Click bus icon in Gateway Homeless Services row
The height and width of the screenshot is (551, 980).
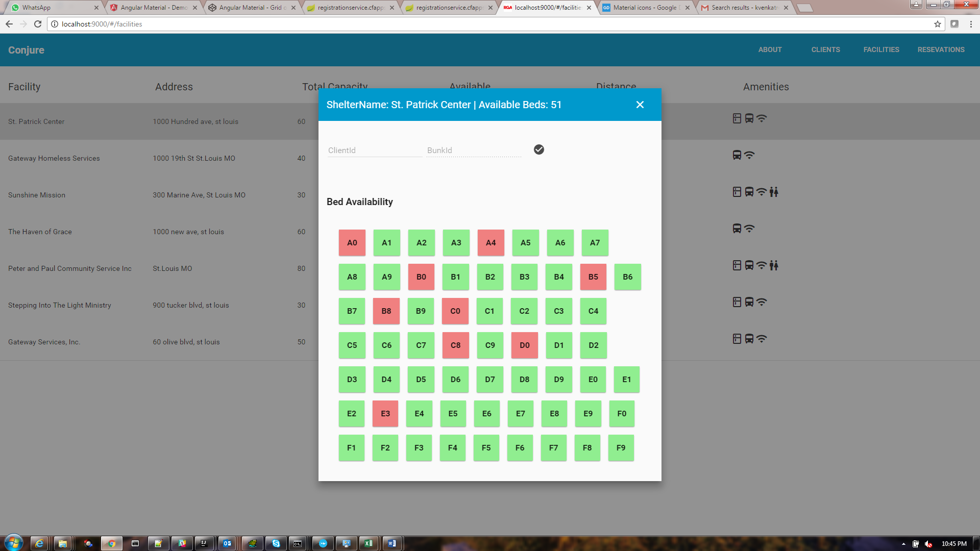(x=737, y=155)
